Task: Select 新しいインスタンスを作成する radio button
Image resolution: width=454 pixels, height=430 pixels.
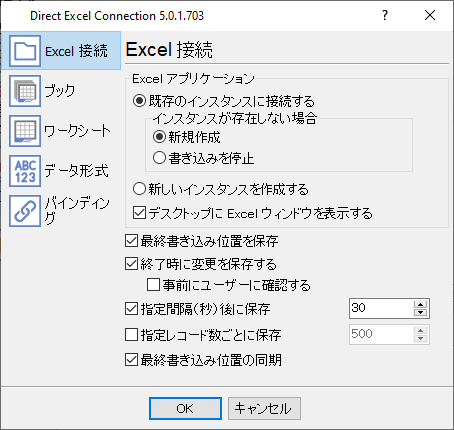Action: tap(139, 189)
